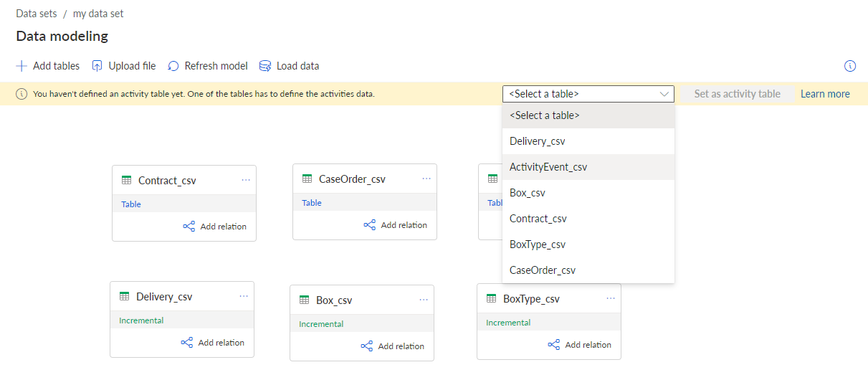This screenshot has height=380, width=868.
Task: Click the Contract_csv table title
Action: (x=167, y=181)
